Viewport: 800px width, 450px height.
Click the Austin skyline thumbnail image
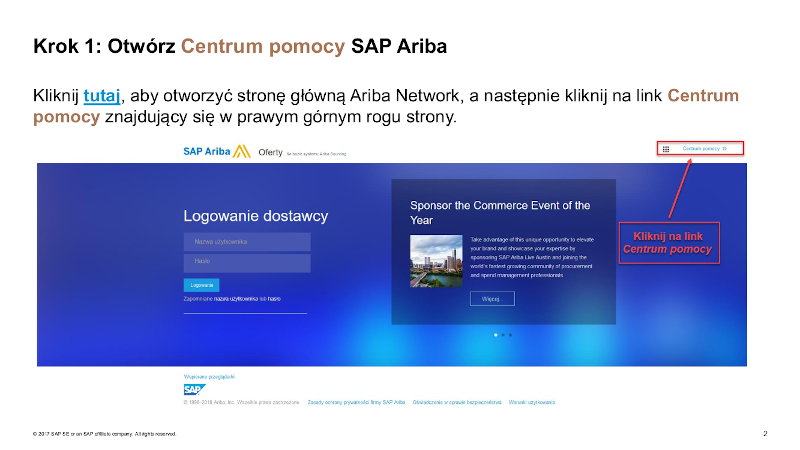coord(436,261)
